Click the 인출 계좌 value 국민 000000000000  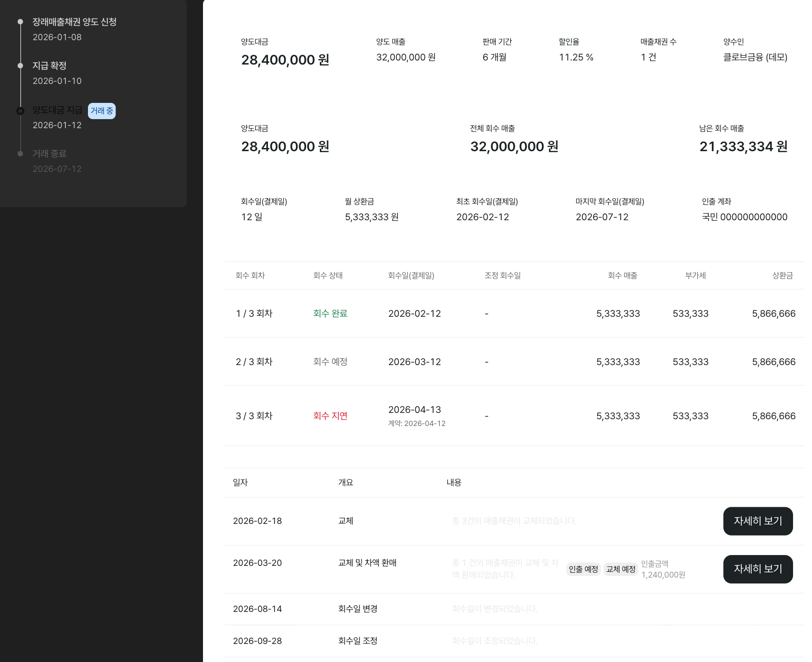745,217
